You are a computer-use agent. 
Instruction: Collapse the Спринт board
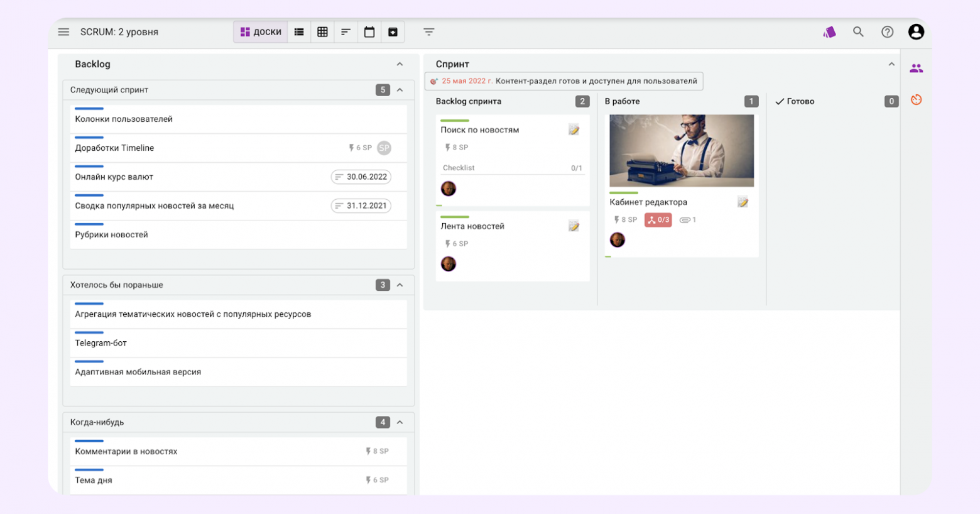pyautogui.click(x=891, y=64)
